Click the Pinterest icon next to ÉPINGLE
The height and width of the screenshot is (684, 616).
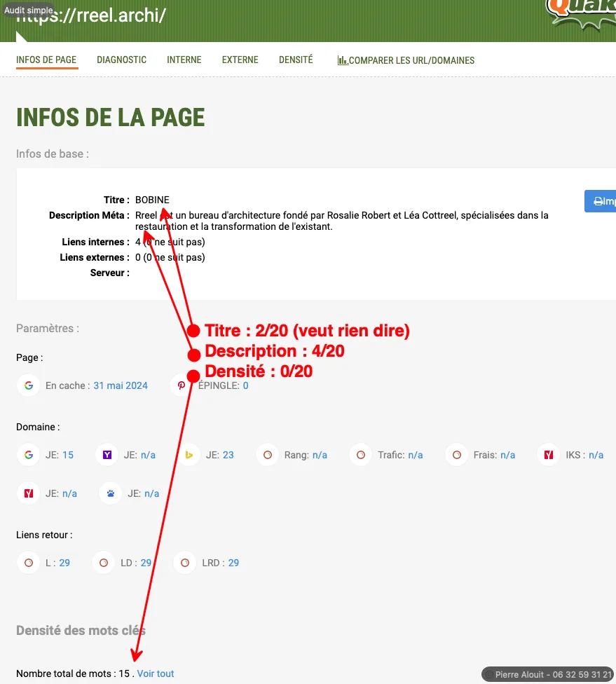click(x=181, y=385)
